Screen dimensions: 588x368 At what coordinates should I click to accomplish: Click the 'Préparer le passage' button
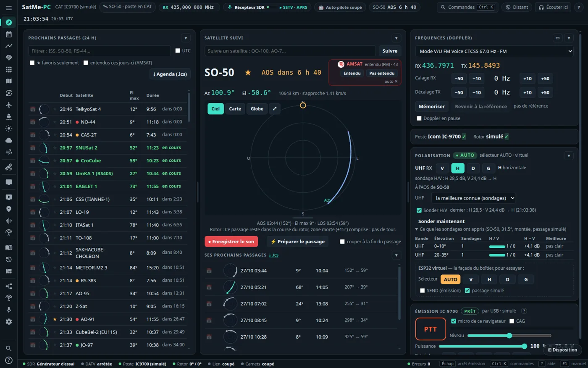(x=298, y=242)
